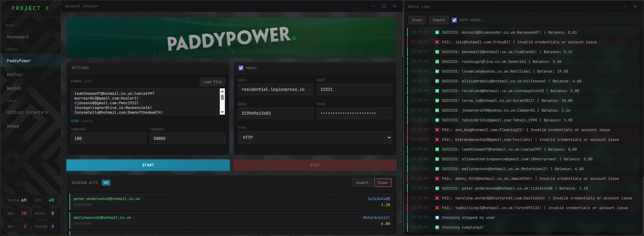Open the proxy Type dropdown showing HTTP
The width and height of the screenshot is (644, 236).
click(x=315, y=137)
